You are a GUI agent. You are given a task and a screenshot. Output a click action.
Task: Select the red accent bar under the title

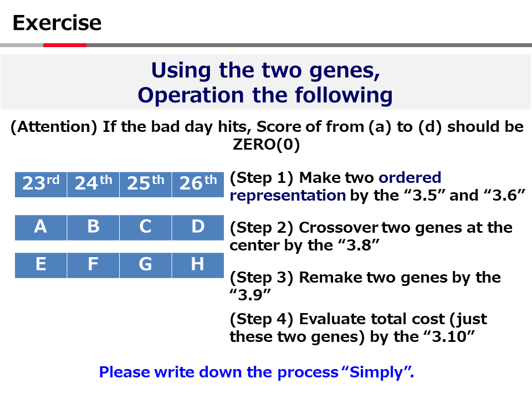pos(64,45)
